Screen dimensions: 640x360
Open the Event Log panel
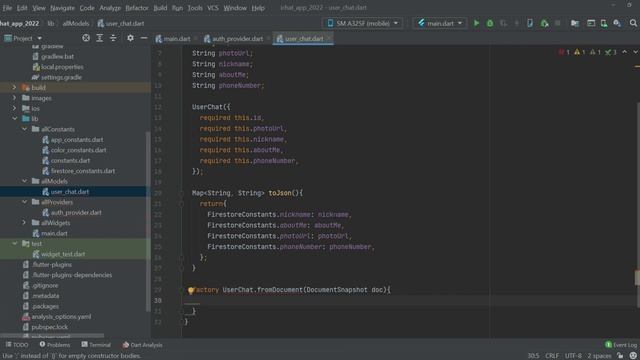click(621, 345)
